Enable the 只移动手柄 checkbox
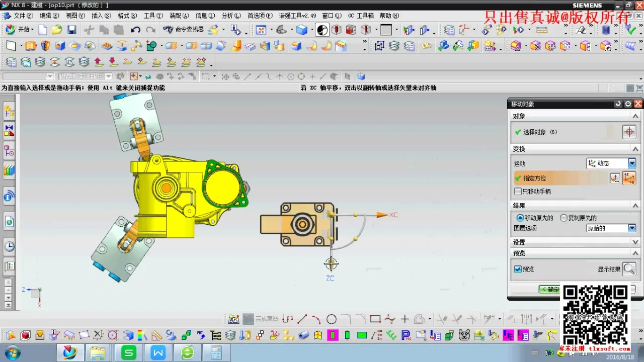This screenshot has width=644, height=362. coord(518,192)
